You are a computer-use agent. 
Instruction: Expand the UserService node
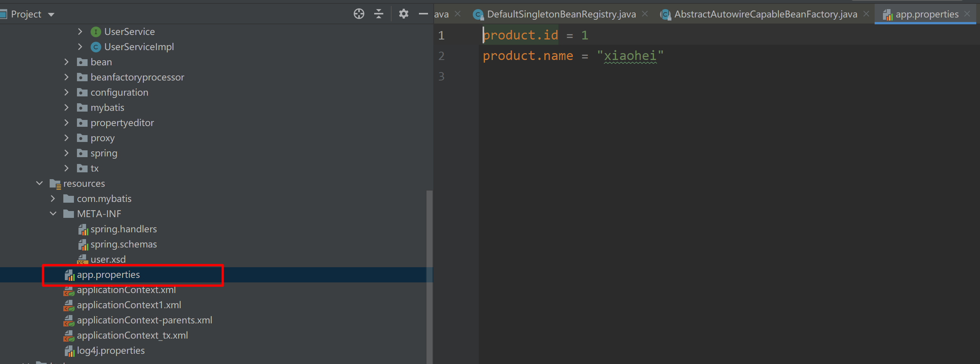pos(80,32)
